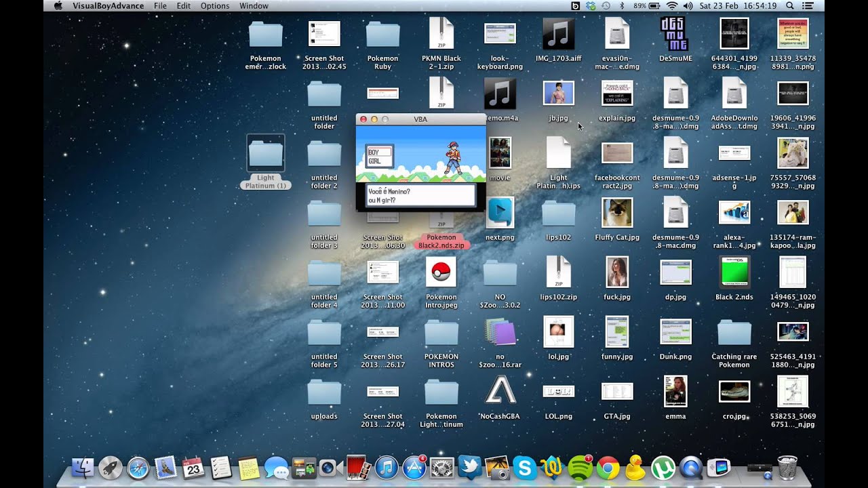Screen dimensions: 868x488
Task: Open the Options menu
Action: point(215,5)
